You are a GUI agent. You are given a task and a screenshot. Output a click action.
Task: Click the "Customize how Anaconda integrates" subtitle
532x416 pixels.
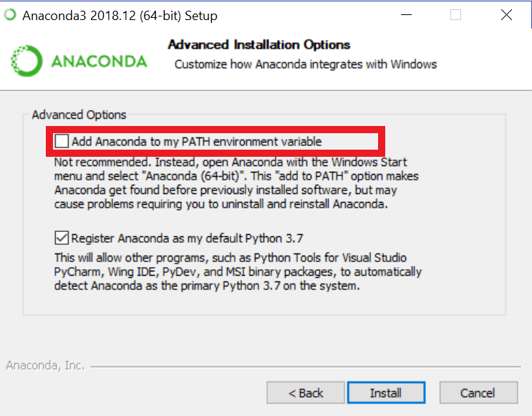point(306,64)
